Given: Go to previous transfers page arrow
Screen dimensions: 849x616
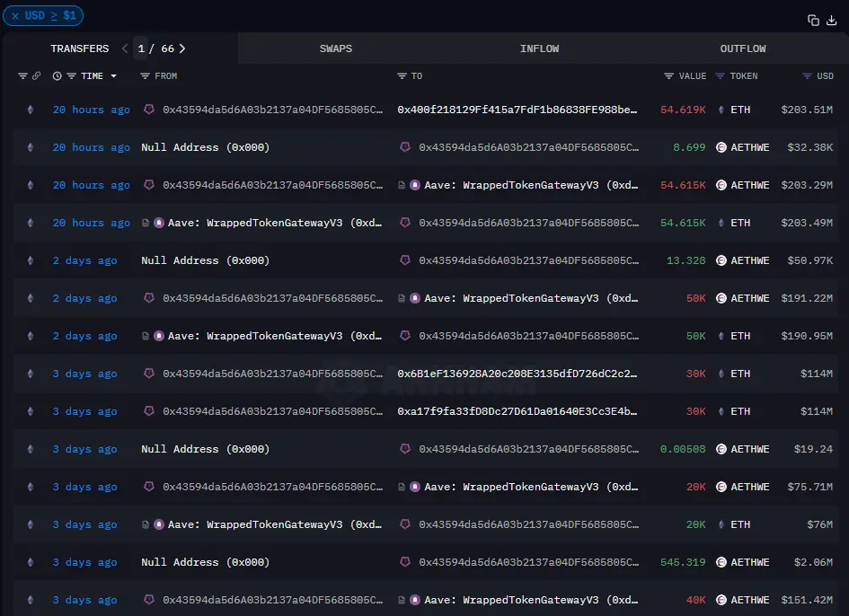Looking at the screenshot, I should click(125, 48).
